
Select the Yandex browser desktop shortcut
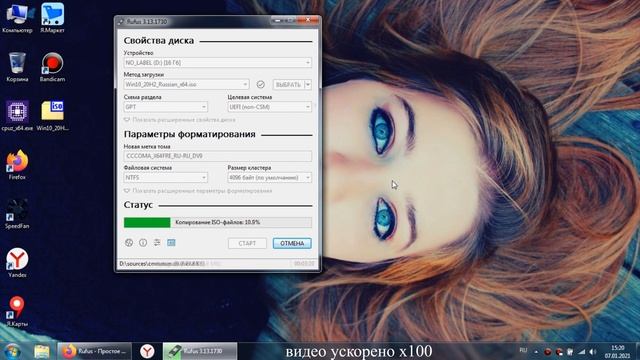pyautogui.click(x=17, y=263)
